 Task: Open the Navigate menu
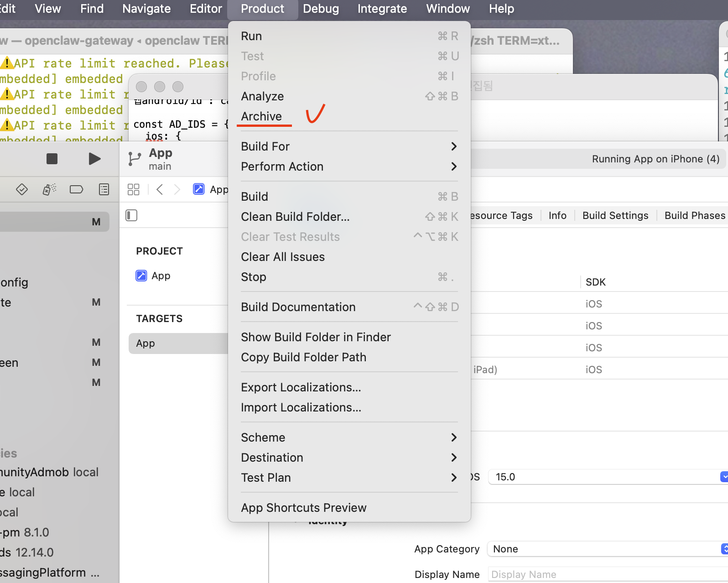click(146, 9)
